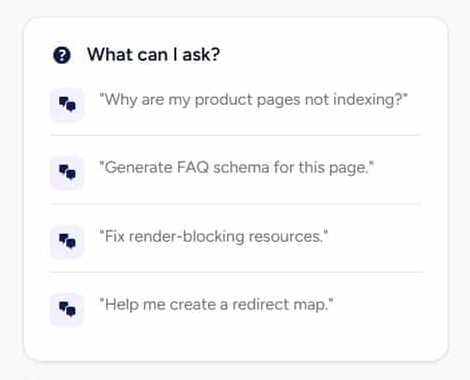Viewport: 470px width, 380px height.
Task: Click the "What can I ask?" heading
Action: 153,55
